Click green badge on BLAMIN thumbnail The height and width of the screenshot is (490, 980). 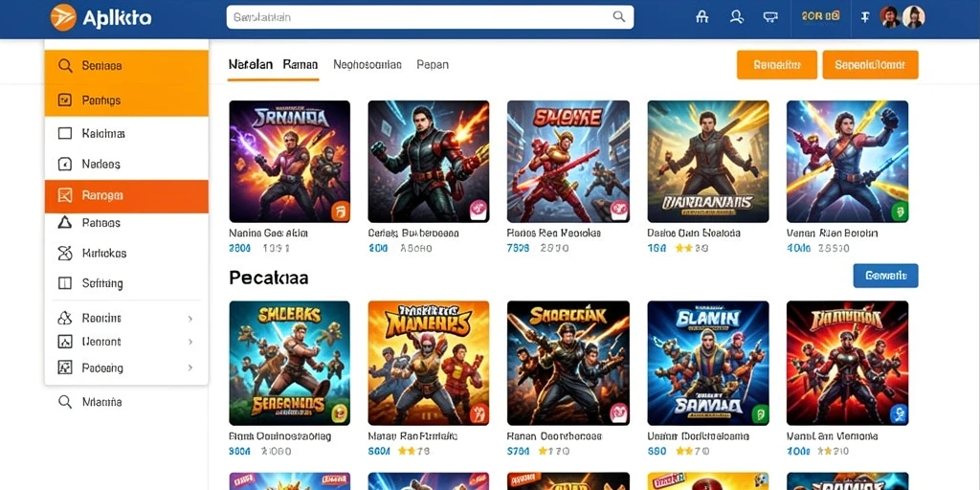[758, 412]
